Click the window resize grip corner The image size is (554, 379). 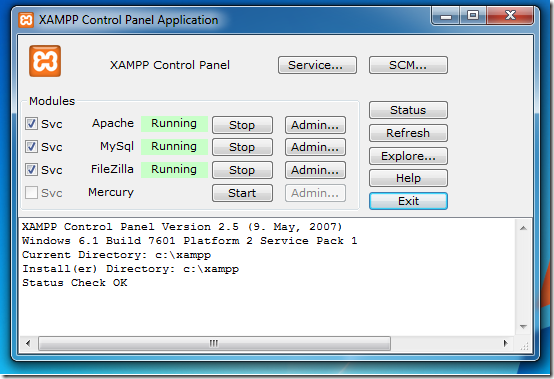(x=524, y=346)
